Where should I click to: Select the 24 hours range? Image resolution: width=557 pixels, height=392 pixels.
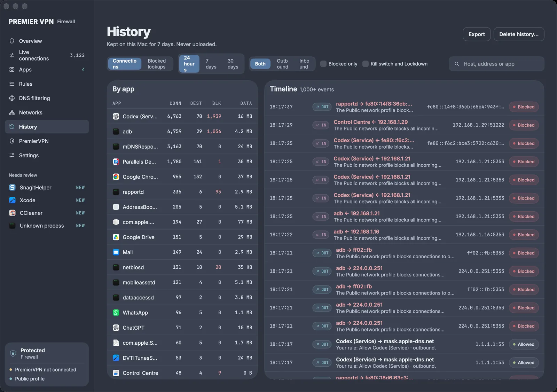point(189,64)
